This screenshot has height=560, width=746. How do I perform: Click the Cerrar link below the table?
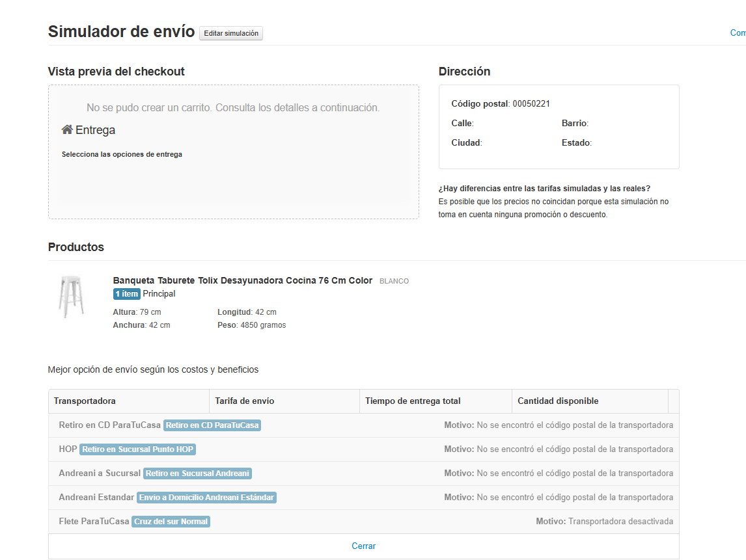(x=363, y=546)
